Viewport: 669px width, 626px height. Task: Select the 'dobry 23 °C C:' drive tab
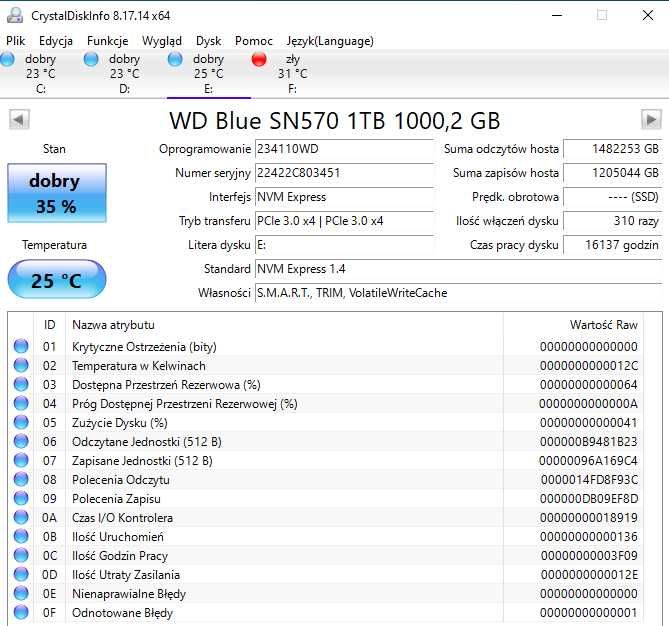click(41, 73)
